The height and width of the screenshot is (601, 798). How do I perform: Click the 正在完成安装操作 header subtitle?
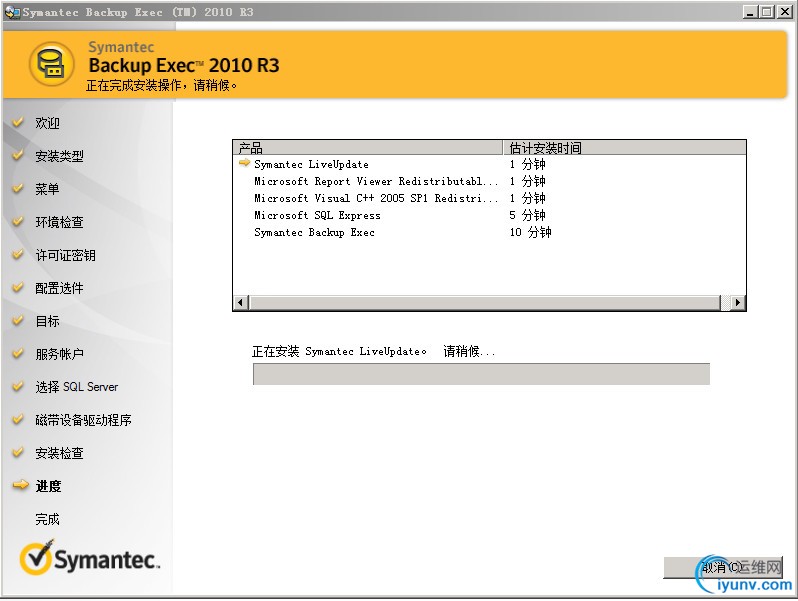[x=161, y=85]
